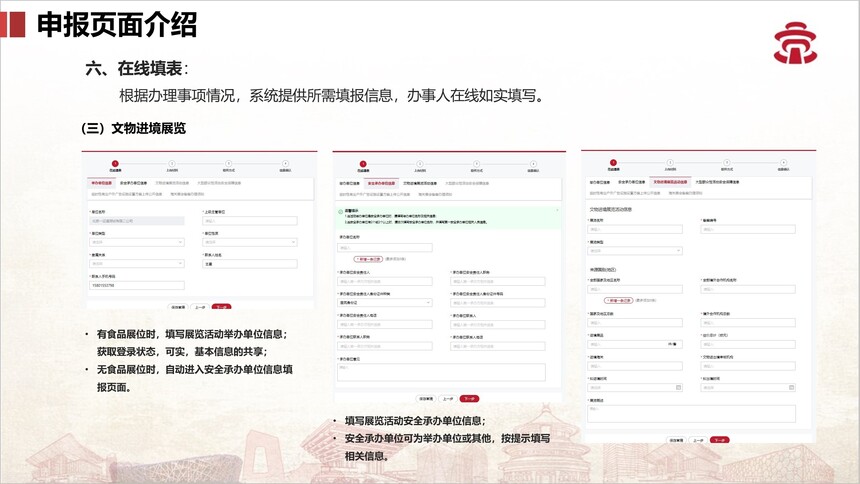Screen dimensions: 860x484
Task: Click step 4 circle in the left form
Action: [x=285, y=163]
